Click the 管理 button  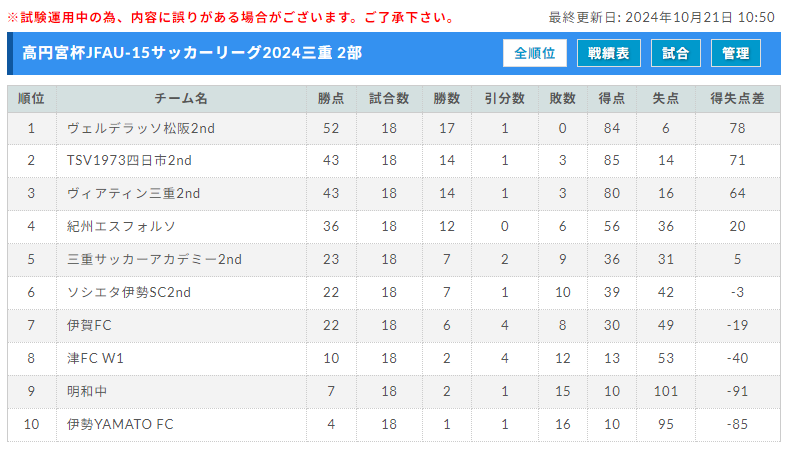735,53
